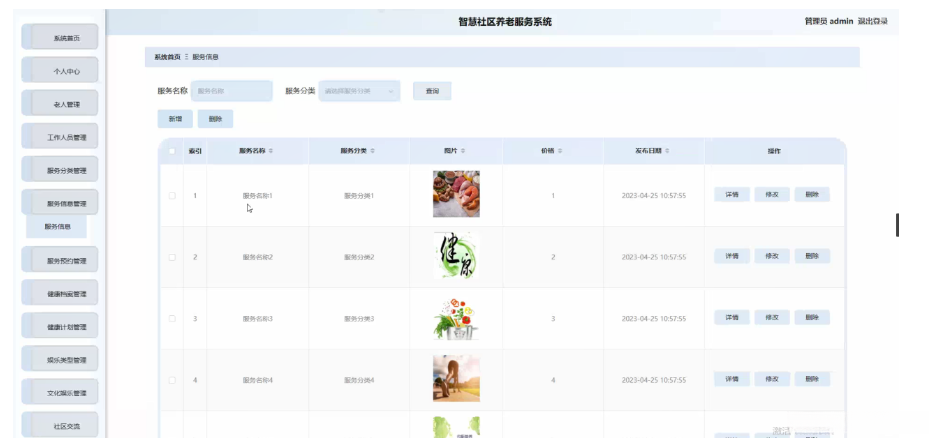Click the 智慧社区养老服务系统 title

click(505, 22)
